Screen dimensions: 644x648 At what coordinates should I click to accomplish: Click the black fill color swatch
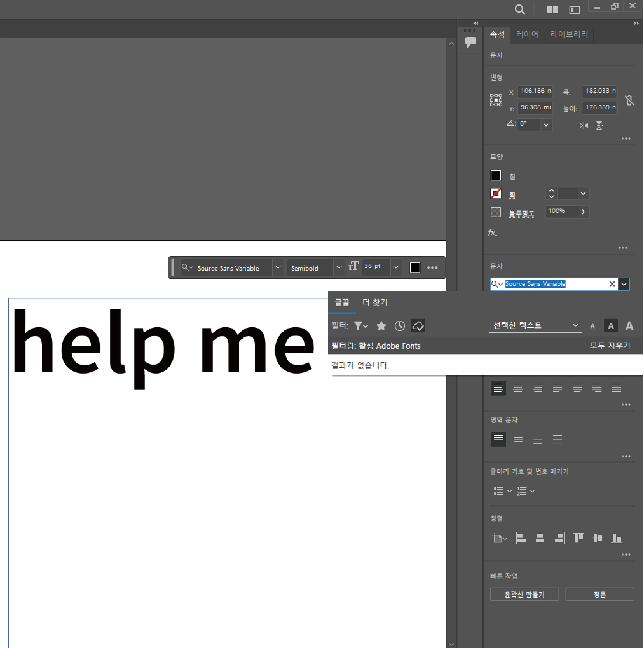[x=496, y=175]
